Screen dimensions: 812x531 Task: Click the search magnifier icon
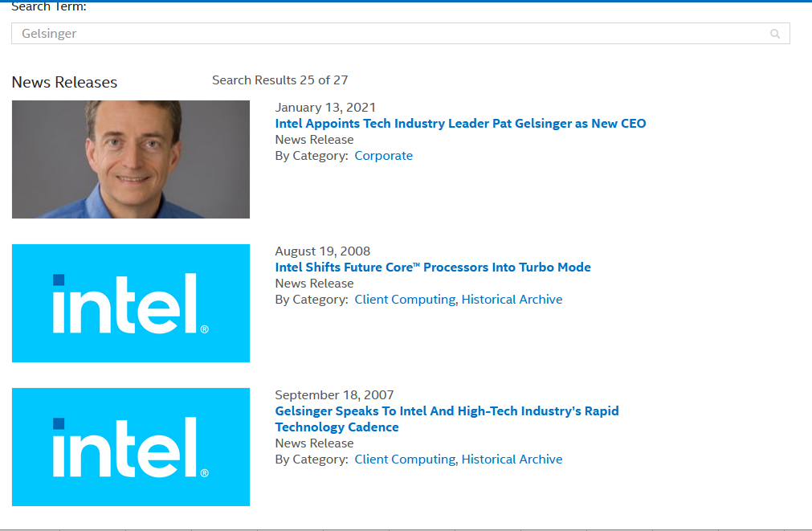coord(775,34)
